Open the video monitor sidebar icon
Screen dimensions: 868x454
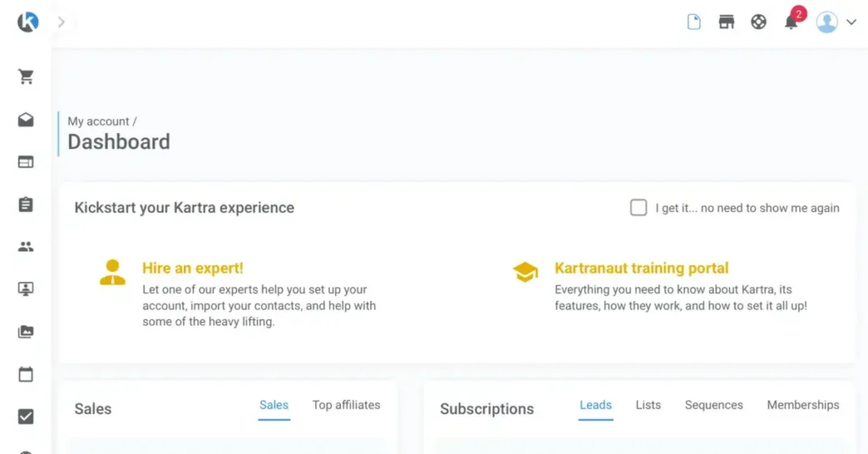tap(26, 289)
